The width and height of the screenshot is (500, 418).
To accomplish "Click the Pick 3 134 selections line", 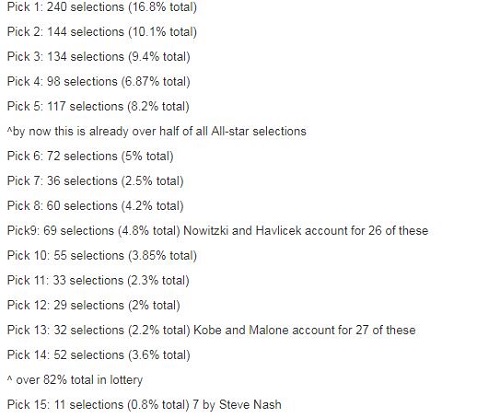I will (x=98, y=57).
